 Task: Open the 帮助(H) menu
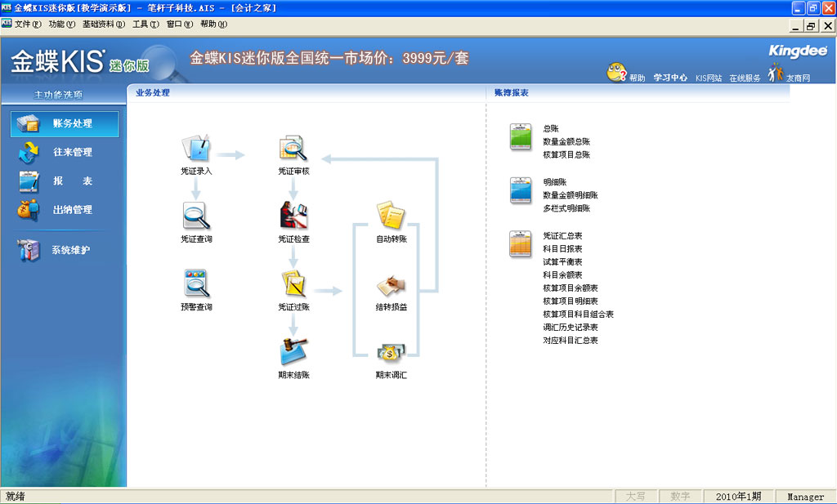click(213, 24)
